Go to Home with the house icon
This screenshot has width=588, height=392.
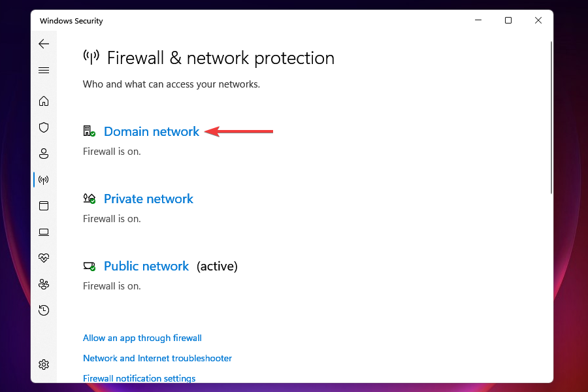click(44, 101)
